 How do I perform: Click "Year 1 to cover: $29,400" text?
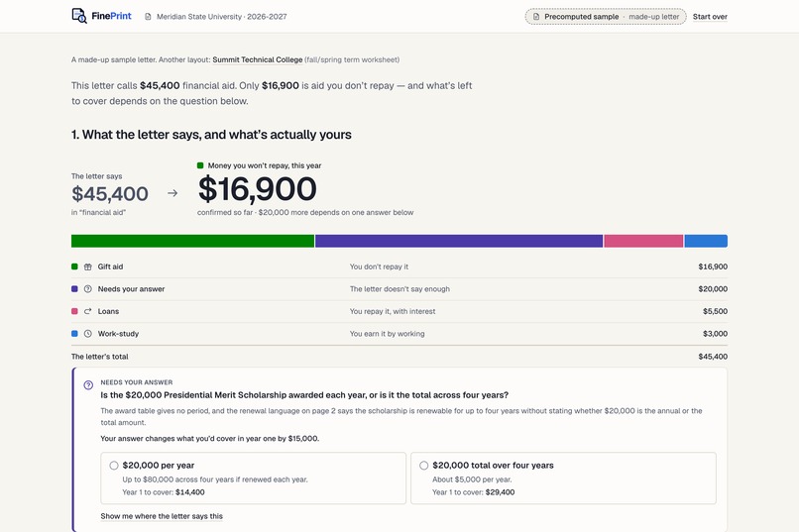tap(474, 492)
